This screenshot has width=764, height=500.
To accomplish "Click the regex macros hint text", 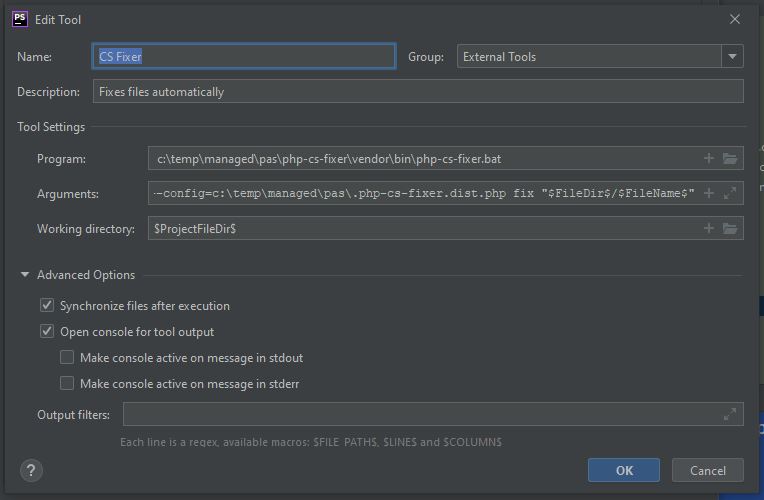I will (311, 442).
